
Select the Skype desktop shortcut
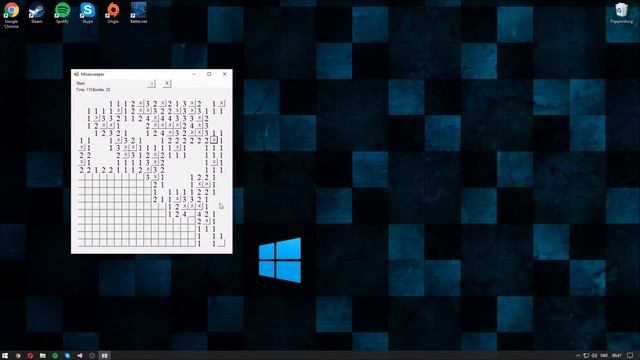(x=87, y=13)
